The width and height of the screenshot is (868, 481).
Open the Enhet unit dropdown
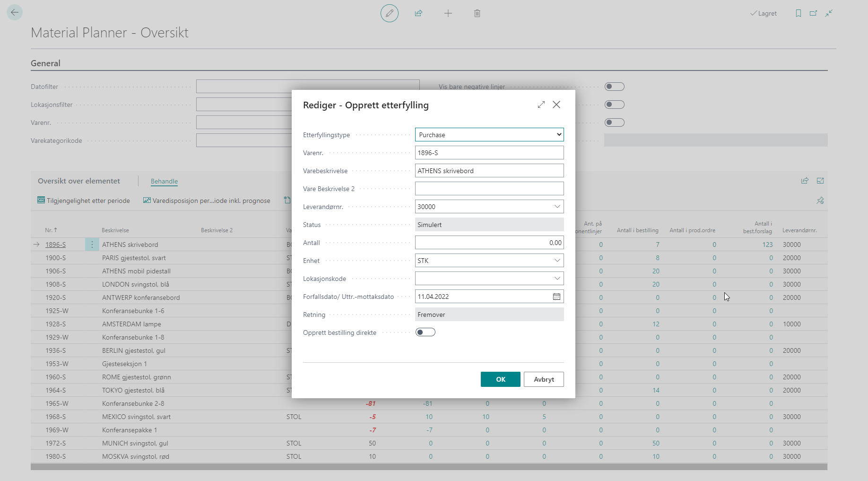pos(557,261)
